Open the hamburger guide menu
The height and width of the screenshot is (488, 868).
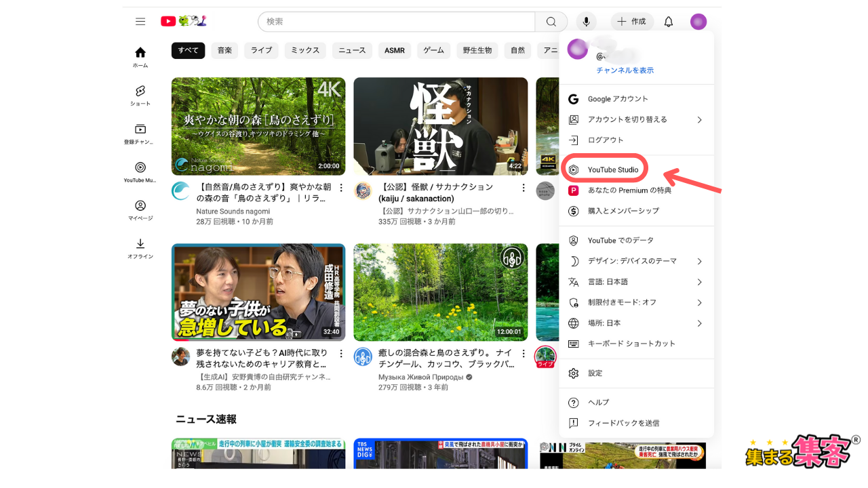click(x=140, y=22)
